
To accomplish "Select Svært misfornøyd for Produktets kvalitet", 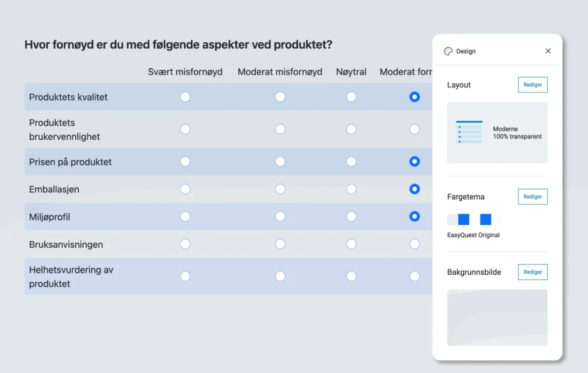I will pyautogui.click(x=185, y=97).
